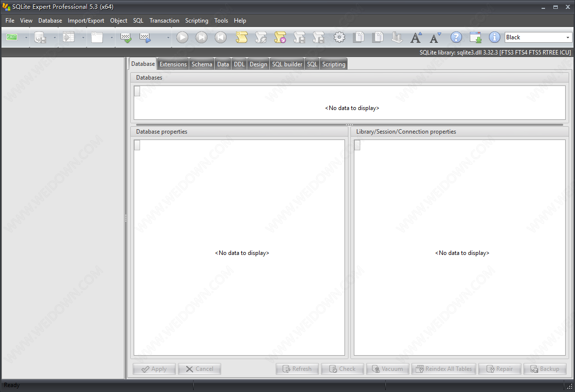The height and width of the screenshot is (392, 575).
Task: Click the second save script floppy icon
Action: 318,37
